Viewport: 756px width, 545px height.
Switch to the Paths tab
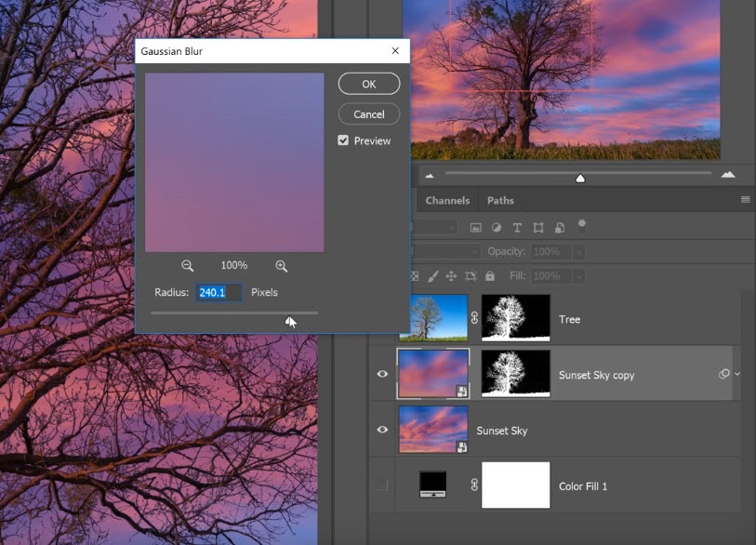tap(500, 200)
